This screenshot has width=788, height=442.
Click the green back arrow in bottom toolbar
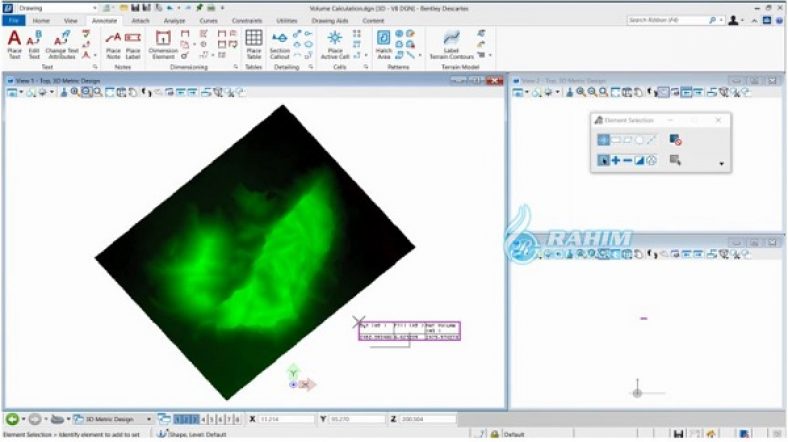pyautogui.click(x=12, y=419)
